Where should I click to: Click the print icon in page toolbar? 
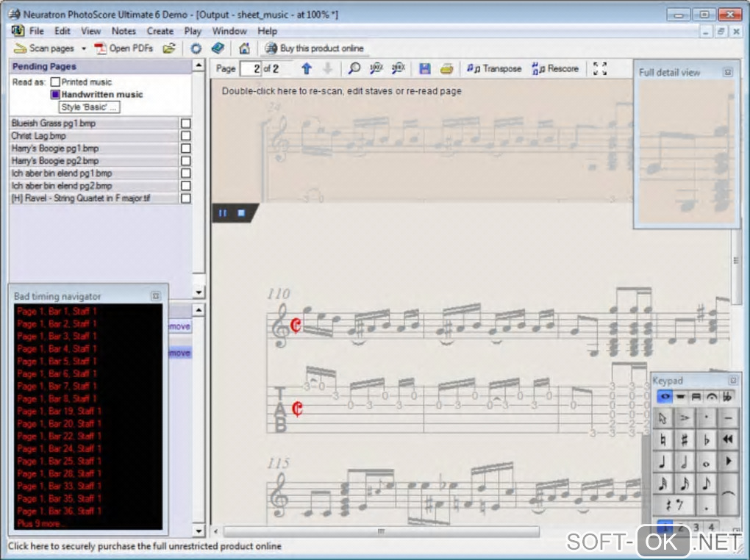pos(446,68)
